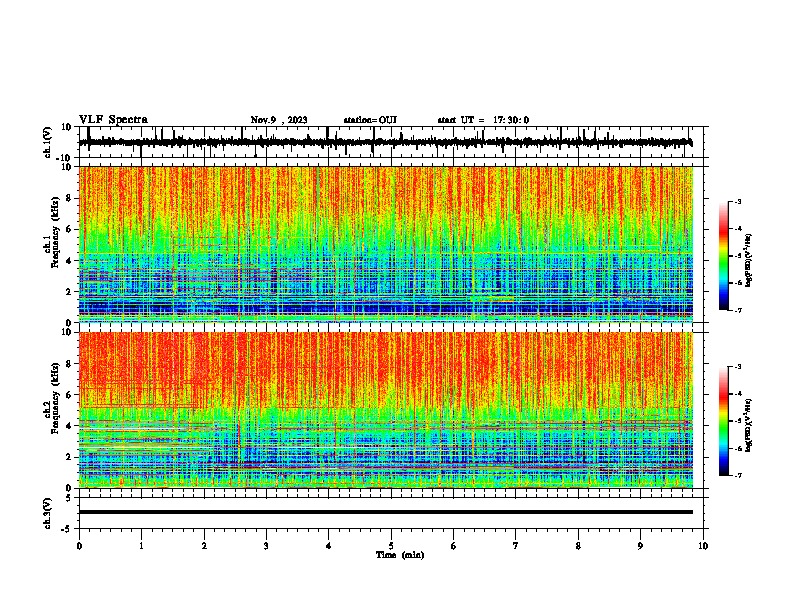Click the flat ch.3 voltage trace
The image size is (792, 612).
coord(386,512)
